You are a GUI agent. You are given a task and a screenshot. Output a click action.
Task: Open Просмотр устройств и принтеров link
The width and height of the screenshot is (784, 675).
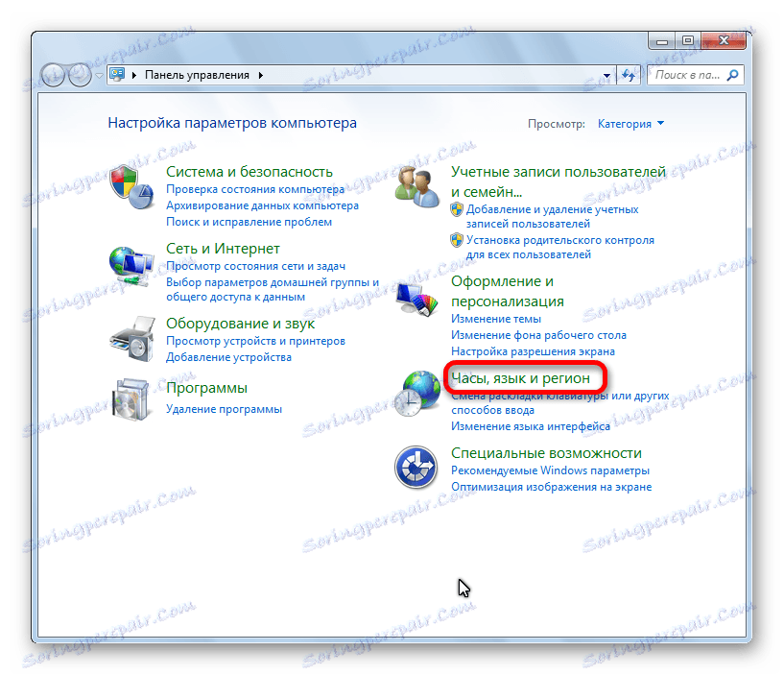255,341
